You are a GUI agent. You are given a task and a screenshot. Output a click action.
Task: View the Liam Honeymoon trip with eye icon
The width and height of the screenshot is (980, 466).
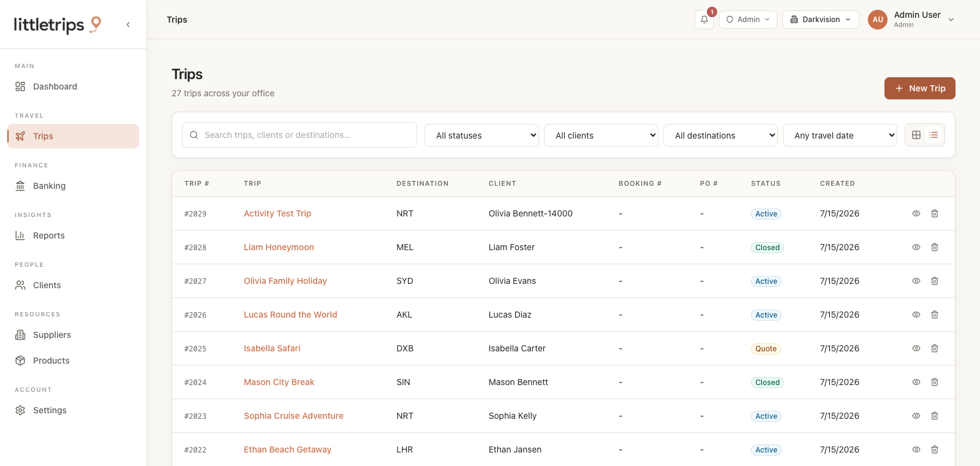click(x=916, y=247)
